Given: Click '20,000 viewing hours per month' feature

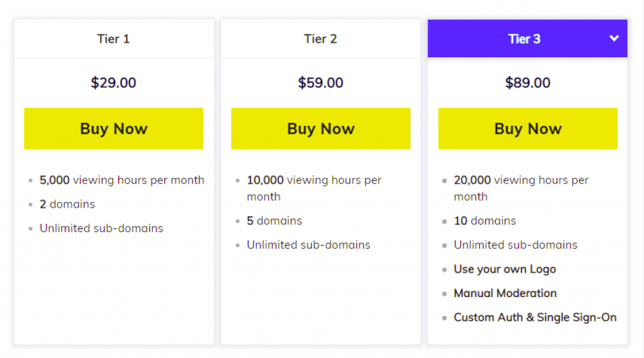Looking at the screenshot, I should point(521,188).
